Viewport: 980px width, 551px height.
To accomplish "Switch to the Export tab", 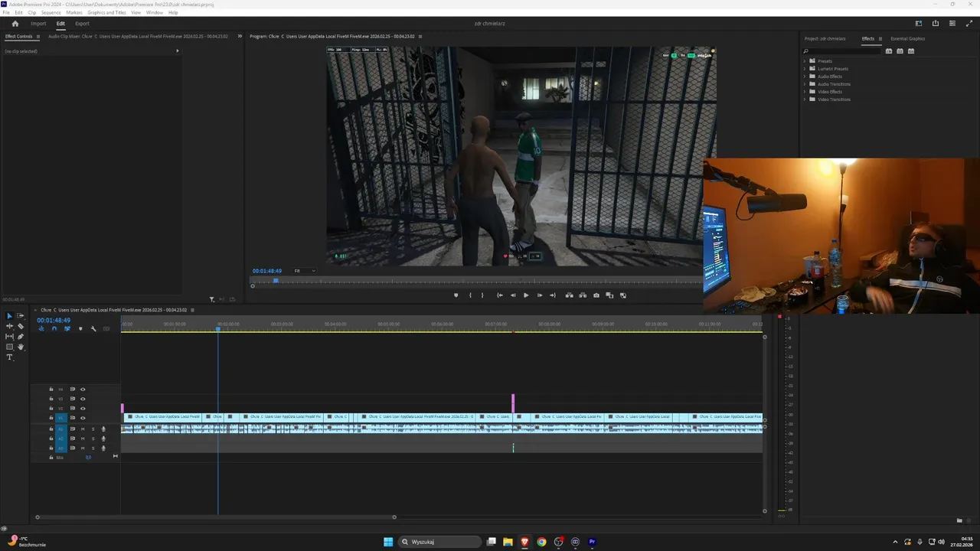I will pyautogui.click(x=82, y=24).
